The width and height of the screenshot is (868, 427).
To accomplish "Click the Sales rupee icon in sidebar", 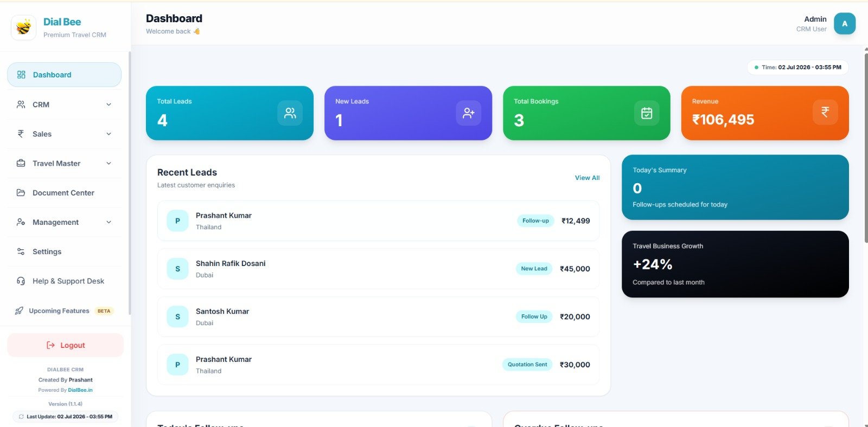I will (21, 134).
